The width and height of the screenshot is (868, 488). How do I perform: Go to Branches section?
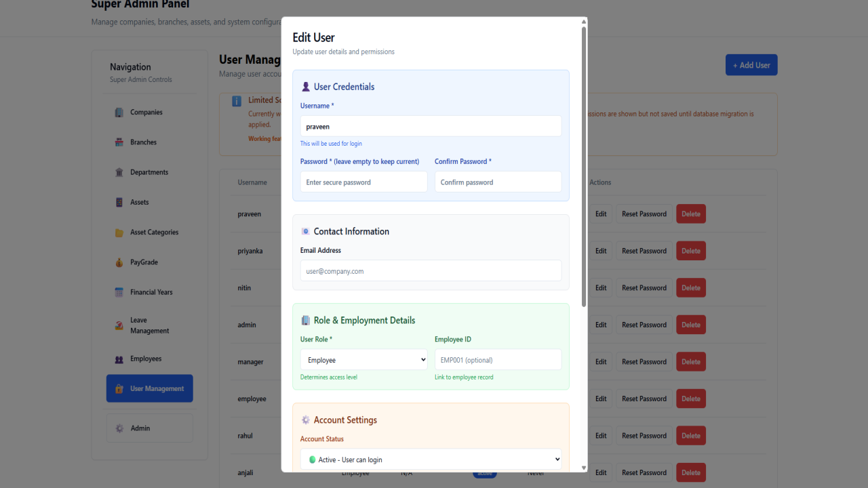[x=150, y=142]
